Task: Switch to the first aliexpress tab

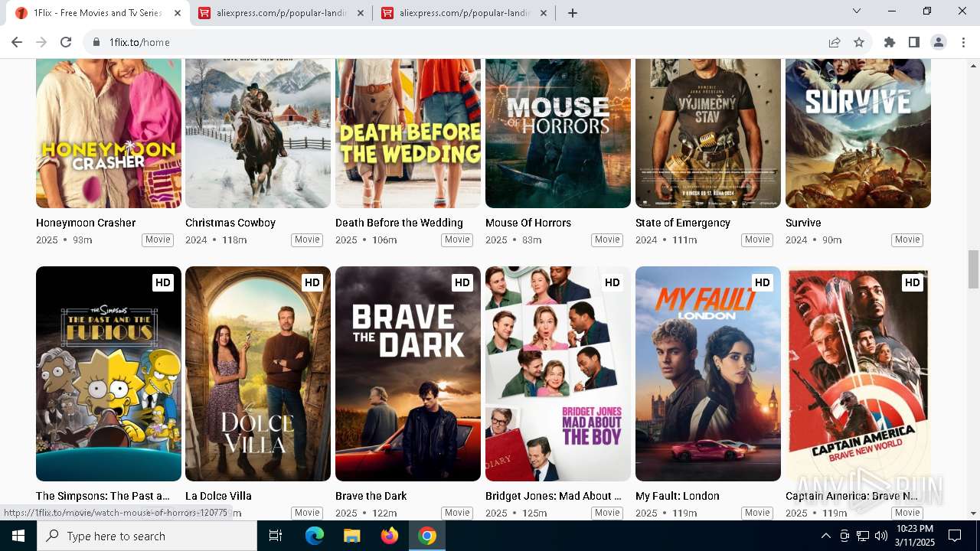Action: [x=281, y=13]
